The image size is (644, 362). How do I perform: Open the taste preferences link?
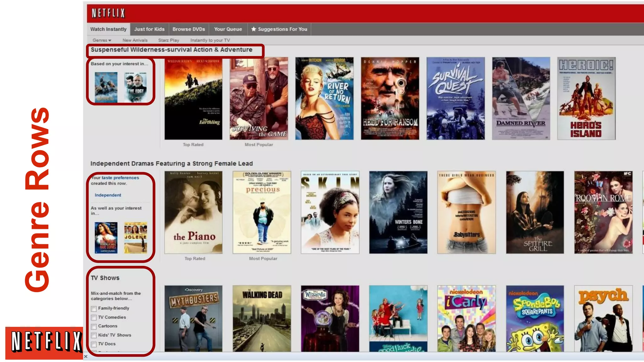[x=120, y=178]
